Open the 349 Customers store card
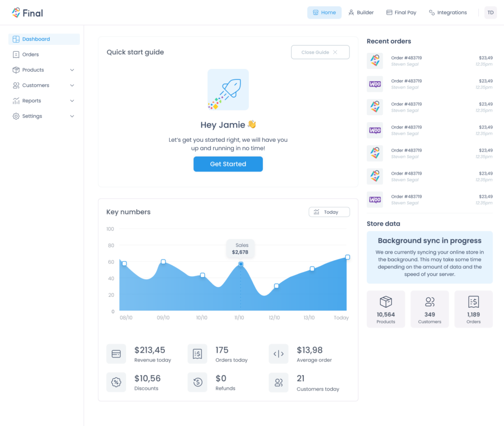This screenshot has height=426, width=504. [429, 309]
